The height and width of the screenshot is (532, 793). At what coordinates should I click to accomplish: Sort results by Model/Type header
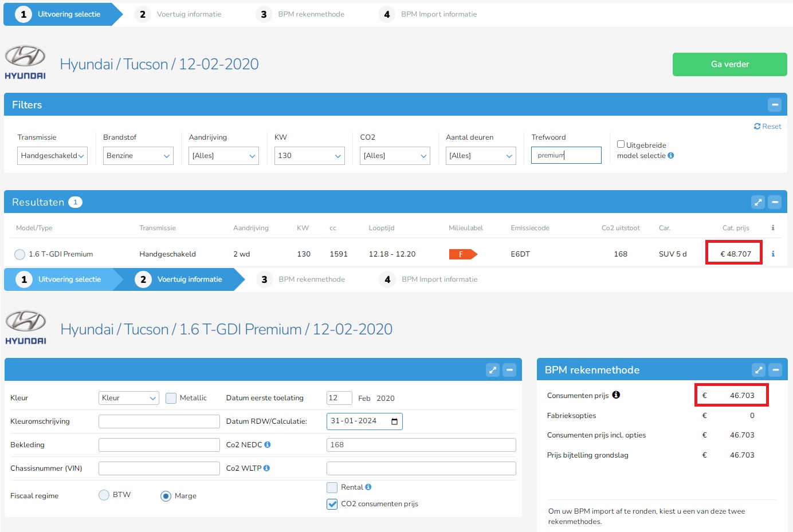coord(34,228)
